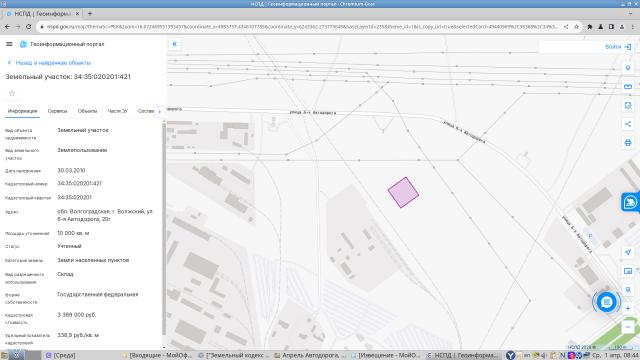Zoom in the map with plus
This screenshot has height=360, width=640.
pyautogui.click(x=628, y=309)
